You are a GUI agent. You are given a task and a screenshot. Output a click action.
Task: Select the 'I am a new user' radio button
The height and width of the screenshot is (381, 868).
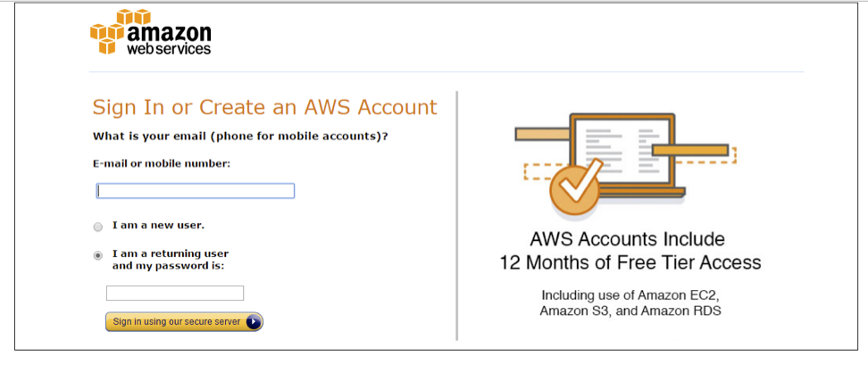(98, 227)
